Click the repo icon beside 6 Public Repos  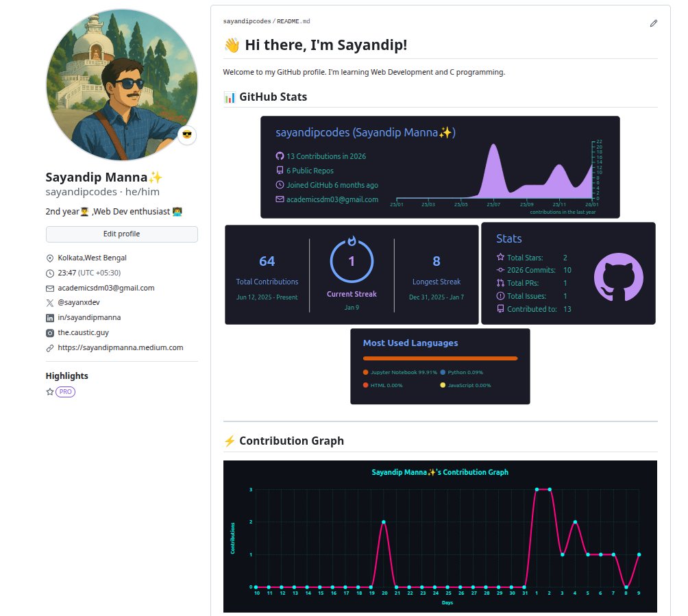(280, 170)
